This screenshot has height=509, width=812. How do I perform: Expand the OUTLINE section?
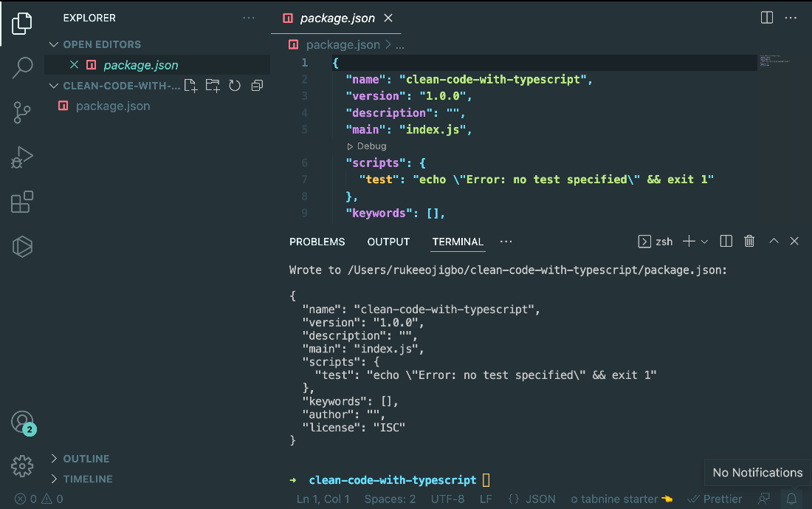[86, 459]
